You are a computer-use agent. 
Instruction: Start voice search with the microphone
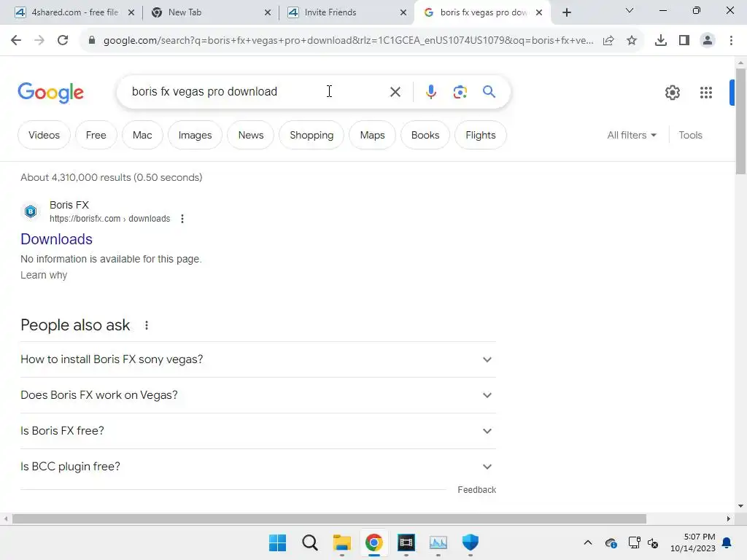click(x=430, y=92)
